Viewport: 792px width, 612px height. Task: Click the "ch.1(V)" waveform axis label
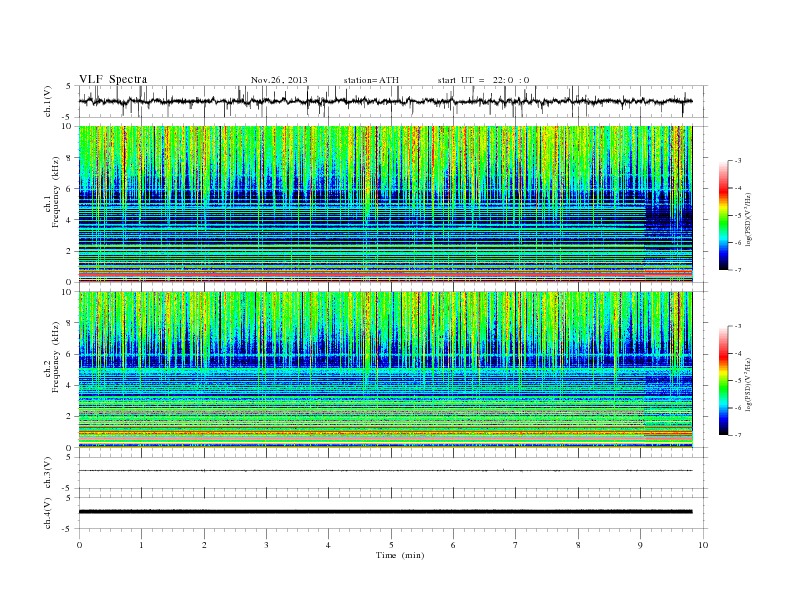(47, 101)
